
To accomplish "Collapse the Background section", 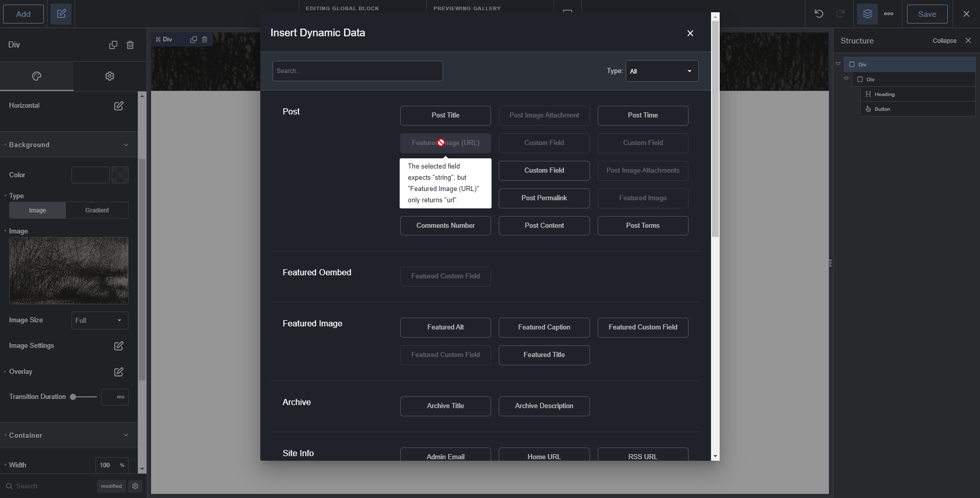I will [126, 145].
